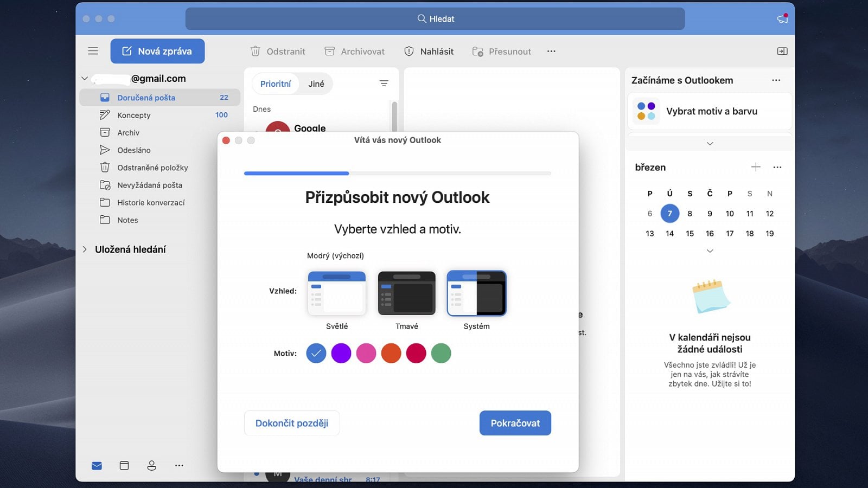This screenshot has width=868, height=488.
Task: Switch to People contacts icon
Action: point(152,465)
